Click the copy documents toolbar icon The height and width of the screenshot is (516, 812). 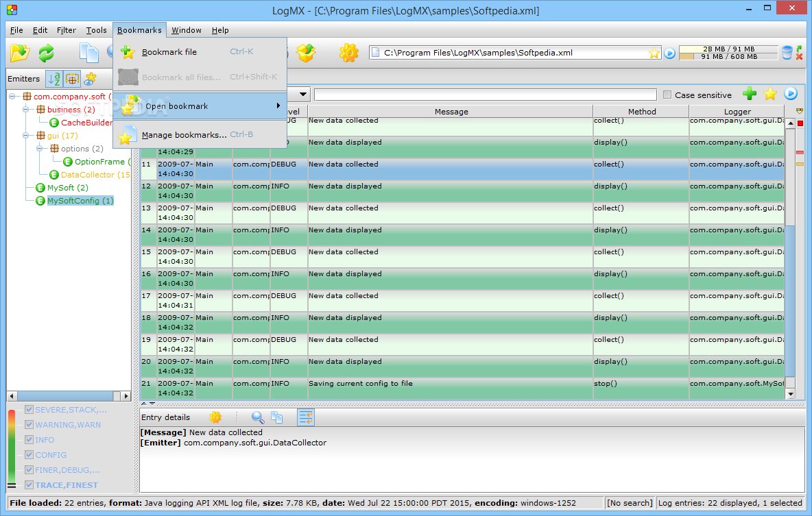tap(89, 53)
